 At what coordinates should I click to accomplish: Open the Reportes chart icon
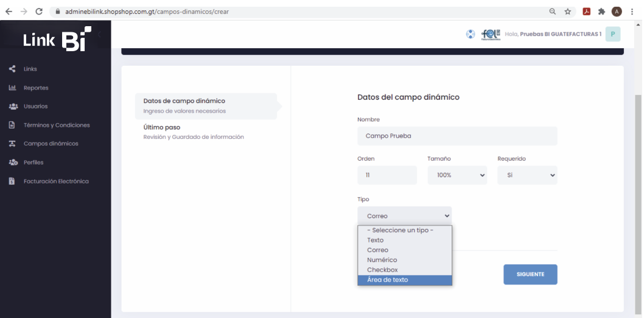point(12,88)
